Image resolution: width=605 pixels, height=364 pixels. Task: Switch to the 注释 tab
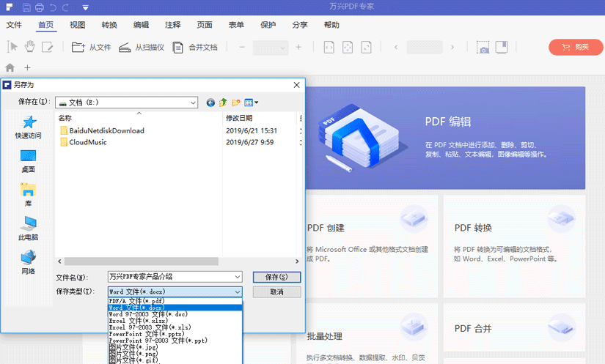pos(173,25)
